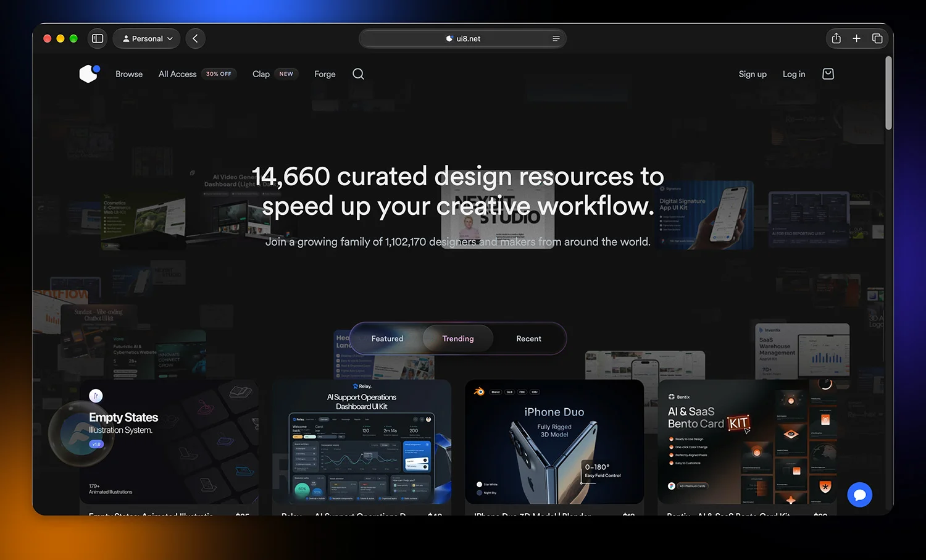Click the v1.0 badge on Empty States card

(x=96, y=444)
